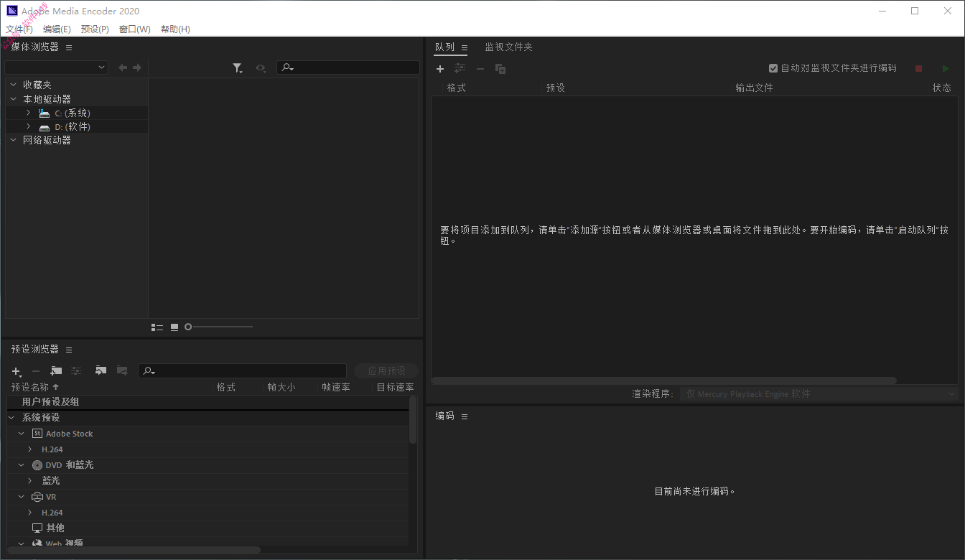This screenshot has height=560, width=965.
Task: Open the 编码 panel menu icon
Action: (465, 416)
